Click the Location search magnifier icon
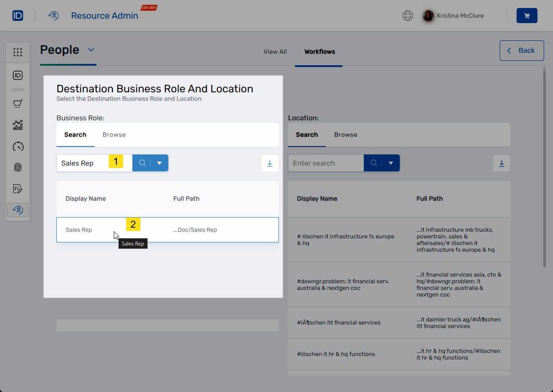This screenshot has height=392, width=553. pyautogui.click(x=373, y=162)
